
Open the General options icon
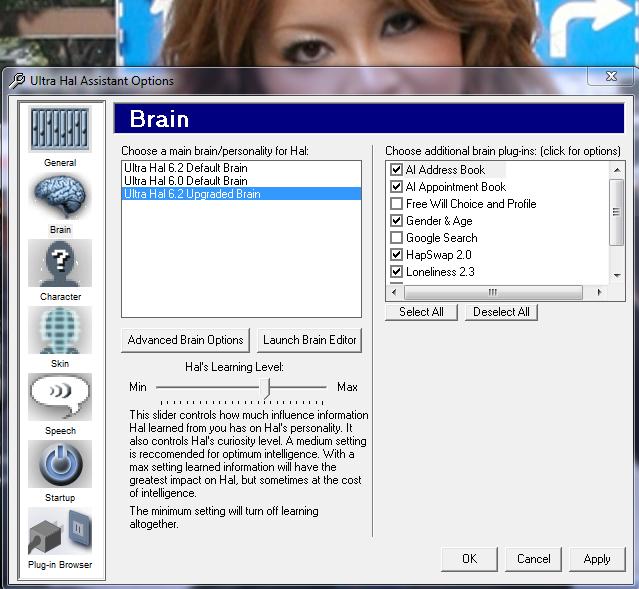click(60, 129)
